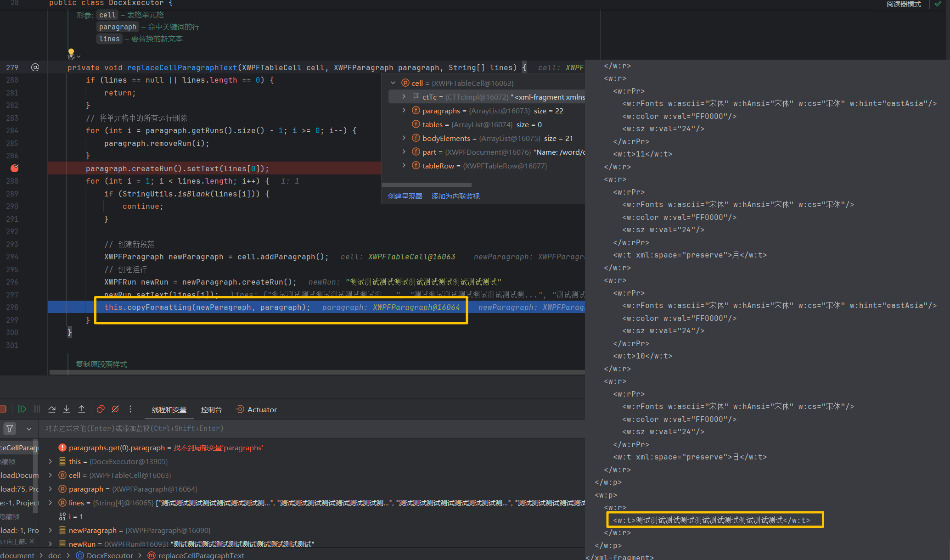Click the 创建呈现器 link
This screenshot has width=950, height=560.
click(x=405, y=196)
